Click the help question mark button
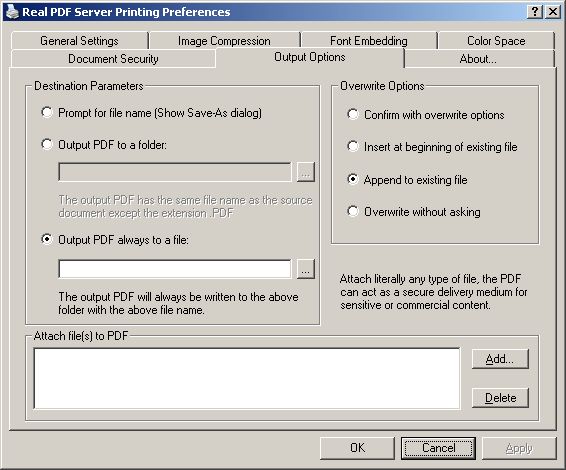This screenshot has height=470, width=566. point(535,12)
